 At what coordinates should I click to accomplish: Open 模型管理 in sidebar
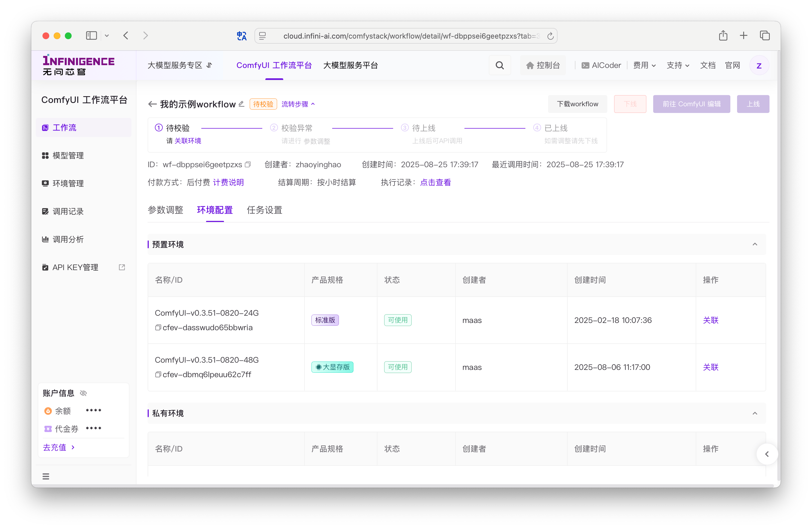coord(84,155)
